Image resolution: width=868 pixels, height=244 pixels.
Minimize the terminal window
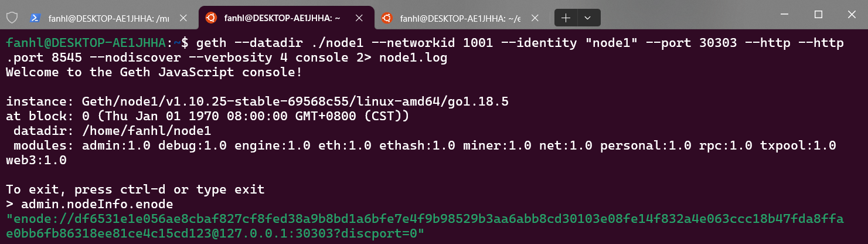[x=786, y=14]
